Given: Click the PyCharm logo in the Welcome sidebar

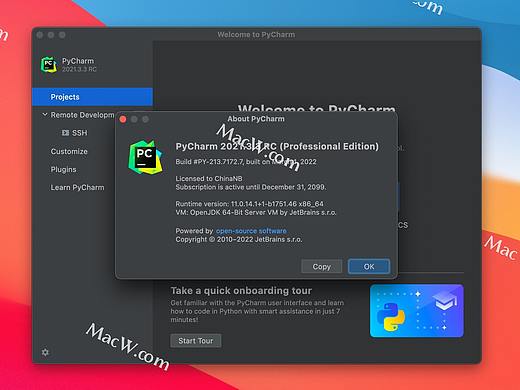Looking at the screenshot, I should tap(49, 64).
